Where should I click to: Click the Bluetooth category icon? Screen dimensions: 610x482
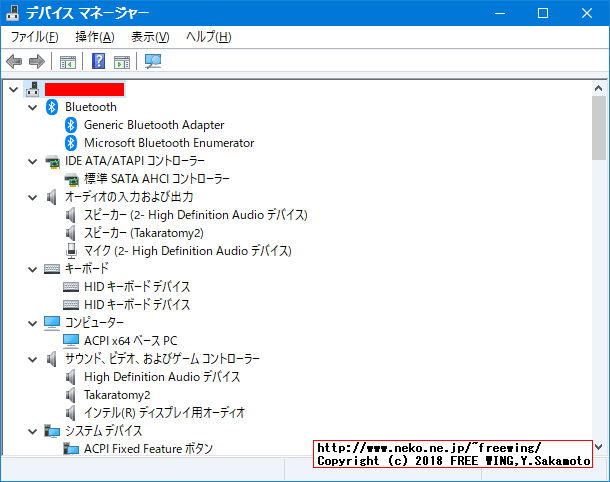52,107
